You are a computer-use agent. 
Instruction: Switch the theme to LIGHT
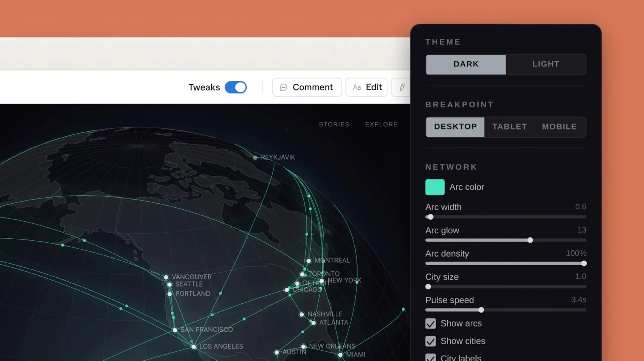pyautogui.click(x=546, y=64)
